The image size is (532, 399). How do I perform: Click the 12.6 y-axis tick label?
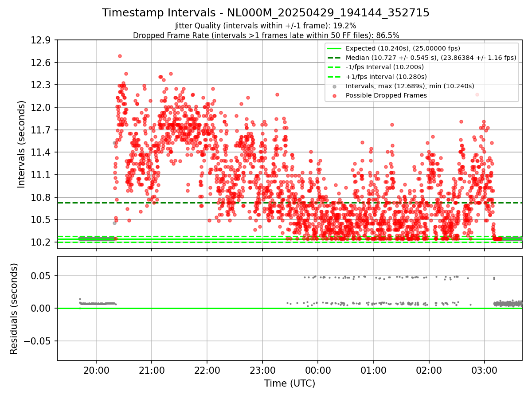coord(41,63)
